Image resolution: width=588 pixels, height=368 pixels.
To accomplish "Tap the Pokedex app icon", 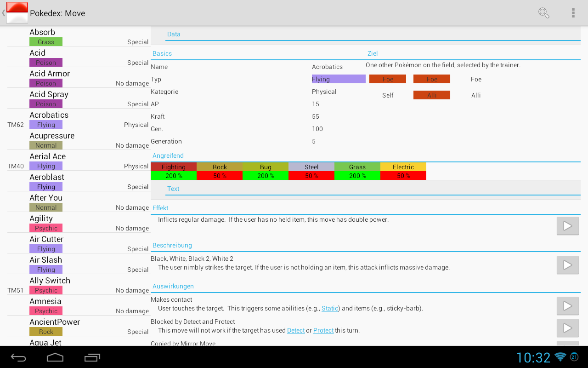I will point(17,13).
